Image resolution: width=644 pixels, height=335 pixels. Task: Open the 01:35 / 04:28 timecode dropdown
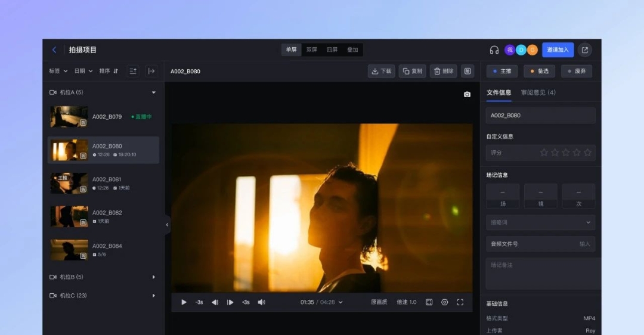[x=321, y=302]
